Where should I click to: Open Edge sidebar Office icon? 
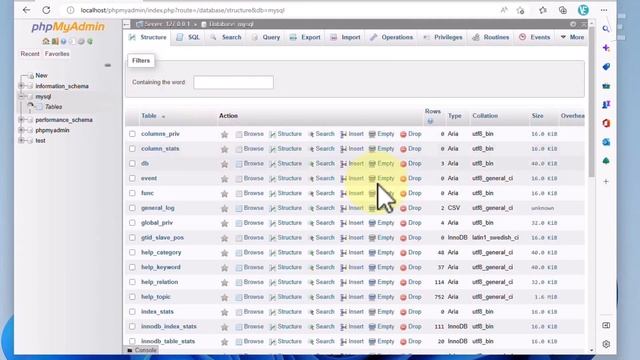tap(606, 123)
